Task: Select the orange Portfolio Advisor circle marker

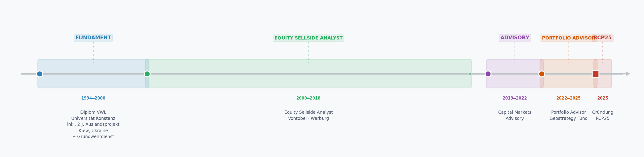Action: 542,74
